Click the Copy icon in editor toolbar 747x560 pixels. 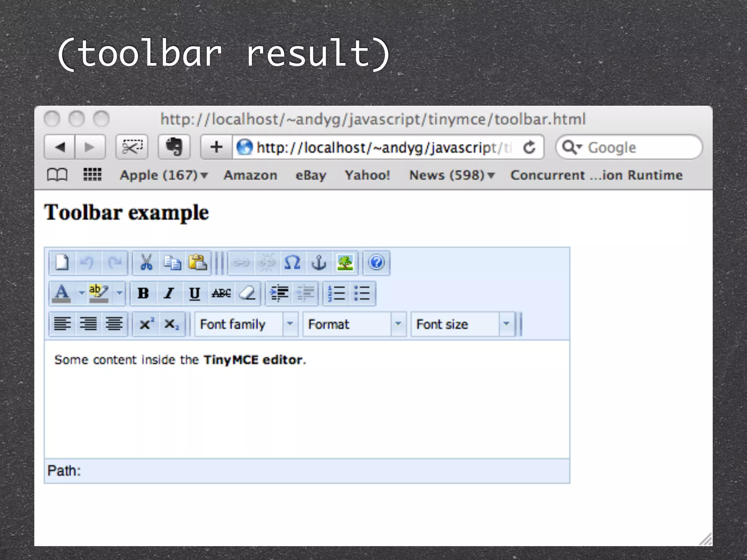pos(172,263)
